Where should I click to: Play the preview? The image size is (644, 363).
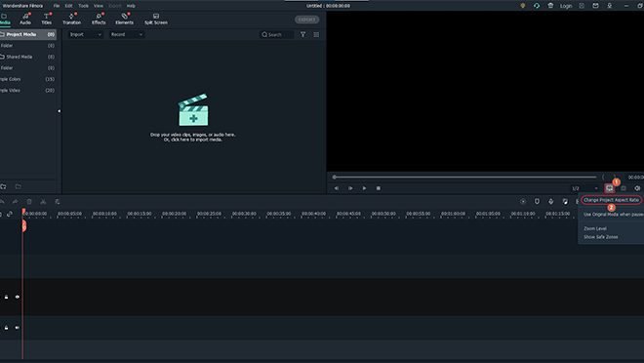pos(364,188)
